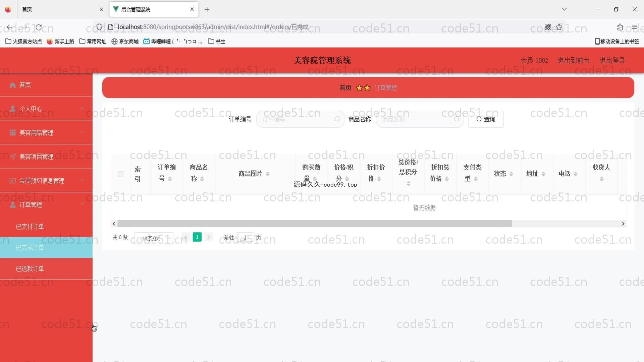
Task: Click paper plane icon beside 美容项目管理
Action: coord(13,157)
